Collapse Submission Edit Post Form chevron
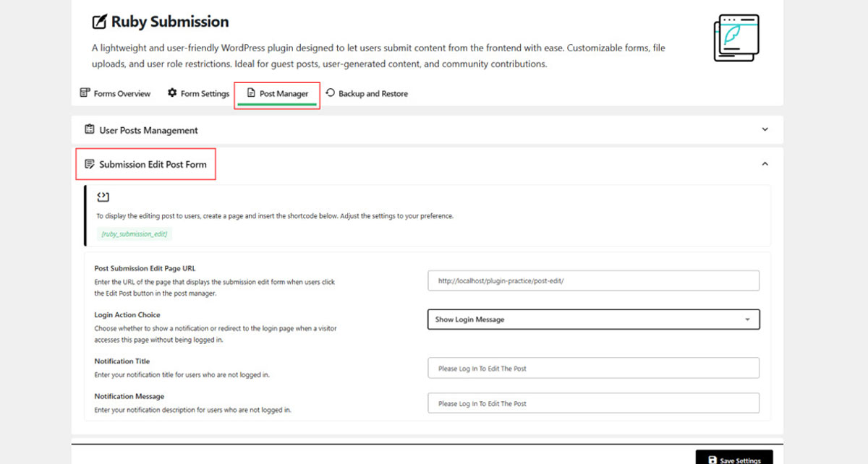 pos(765,164)
